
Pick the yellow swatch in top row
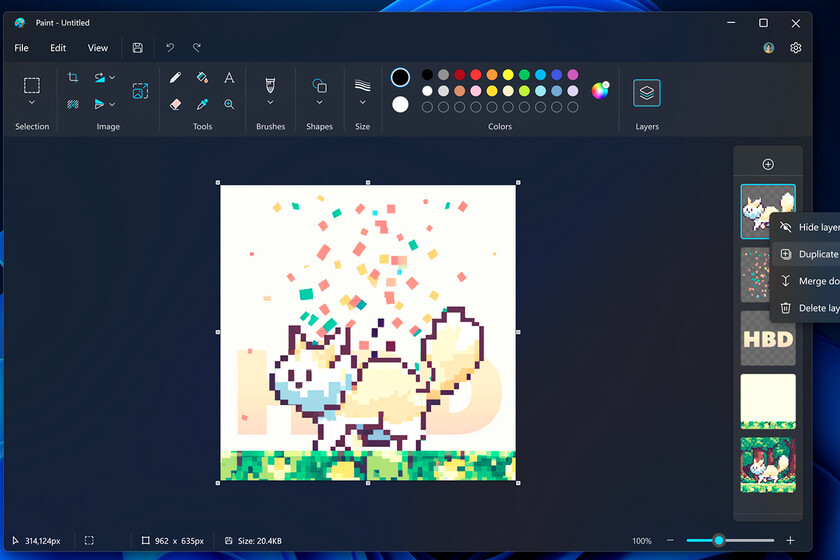508,74
